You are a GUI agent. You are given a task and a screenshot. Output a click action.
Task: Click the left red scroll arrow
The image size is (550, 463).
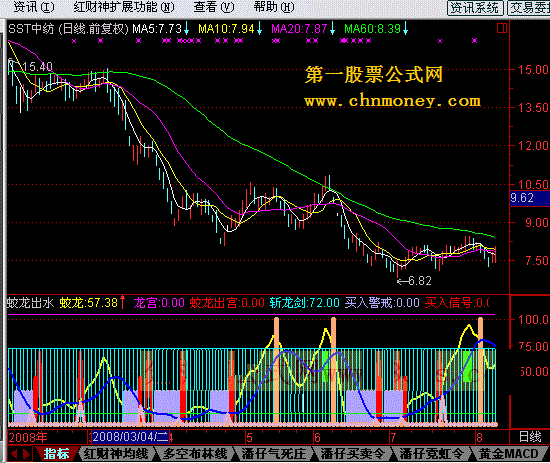click(14, 454)
